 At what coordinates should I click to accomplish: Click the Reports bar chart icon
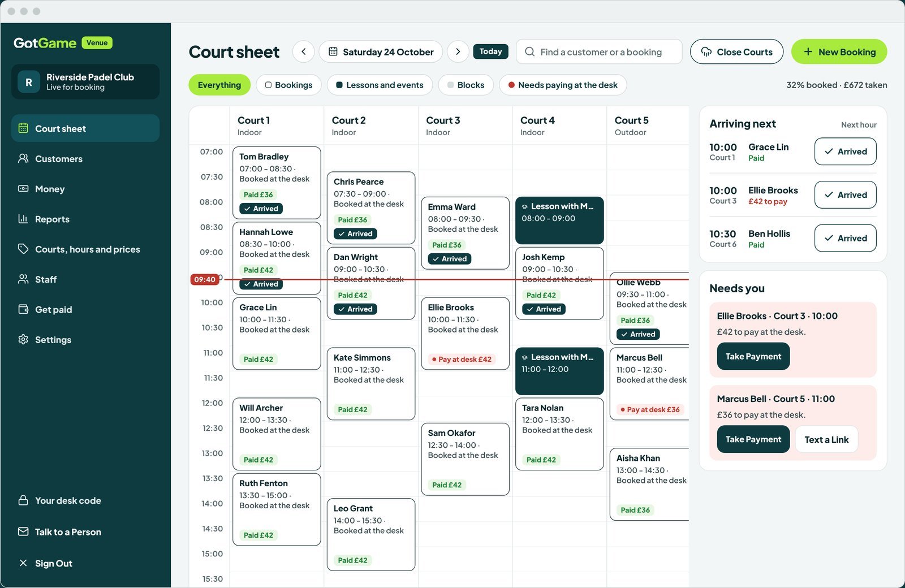click(23, 219)
